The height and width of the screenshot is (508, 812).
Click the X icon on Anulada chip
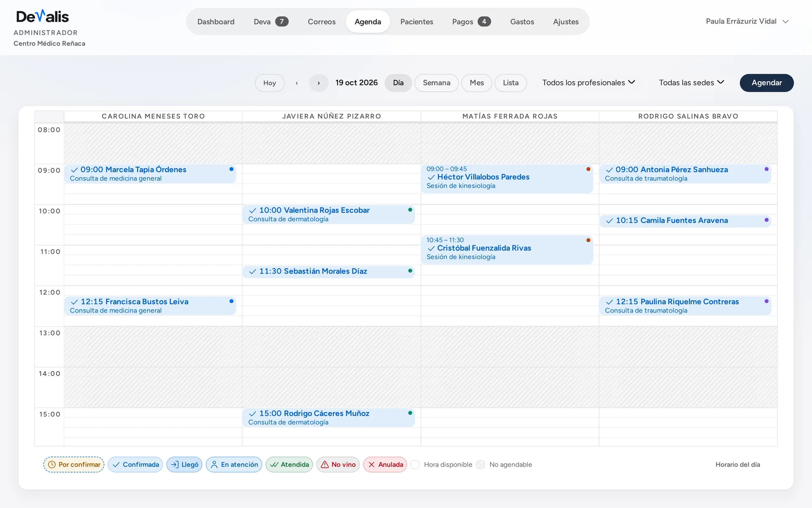pyautogui.click(x=371, y=465)
